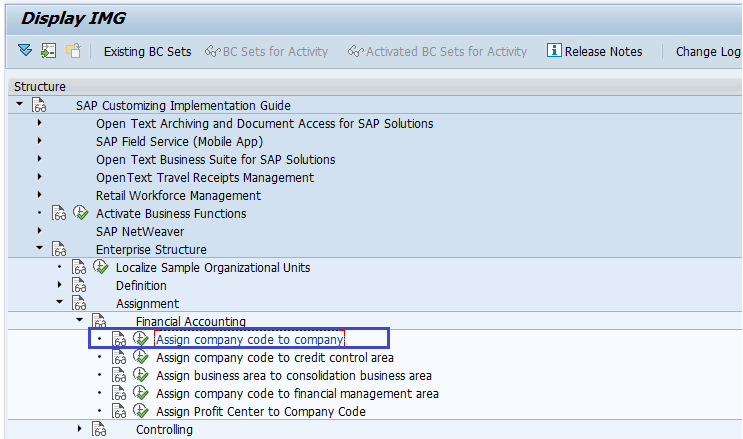Select 'Retail Workforce Management' text
Image resolution: width=743 pixels, height=439 pixels.
pos(178,195)
